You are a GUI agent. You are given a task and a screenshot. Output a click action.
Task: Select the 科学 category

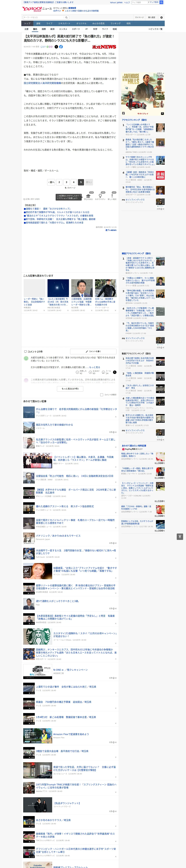(x=95, y=29)
